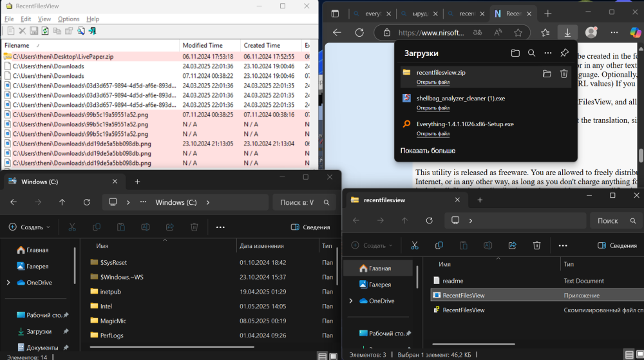644x360 pixels.
Task: Click the Exit icon in RecentFilesView toolbar
Action: [x=92, y=31]
